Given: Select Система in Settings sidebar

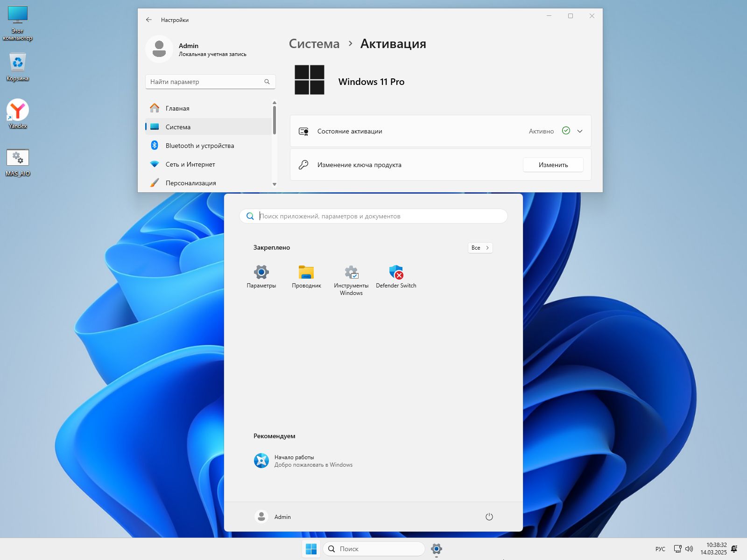Looking at the screenshot, I should (x=208, y=127).
